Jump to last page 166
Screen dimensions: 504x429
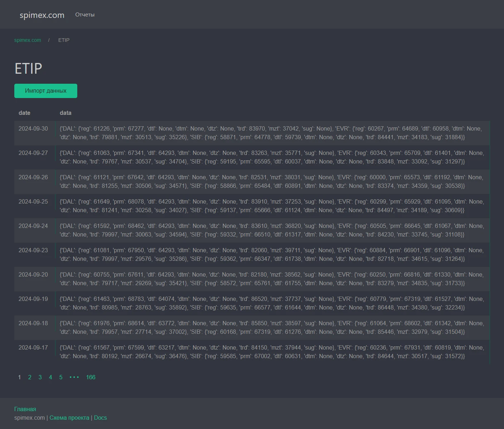click(x=90, y=377)
